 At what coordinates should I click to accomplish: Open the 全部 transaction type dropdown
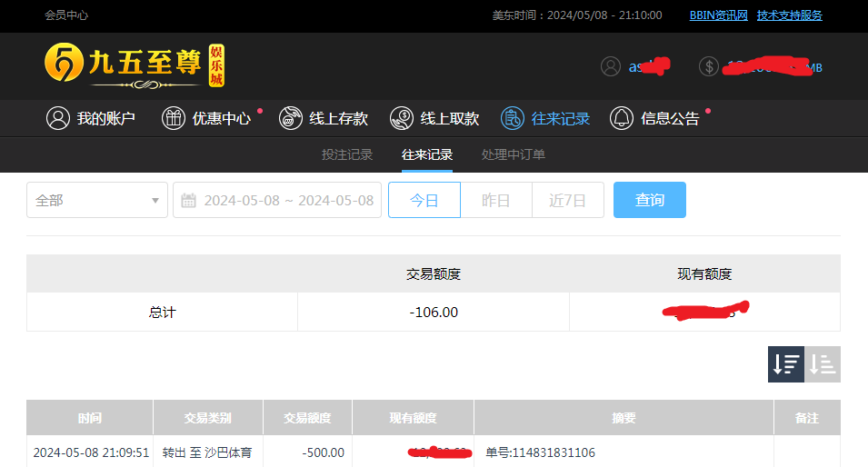coord(97,200)
